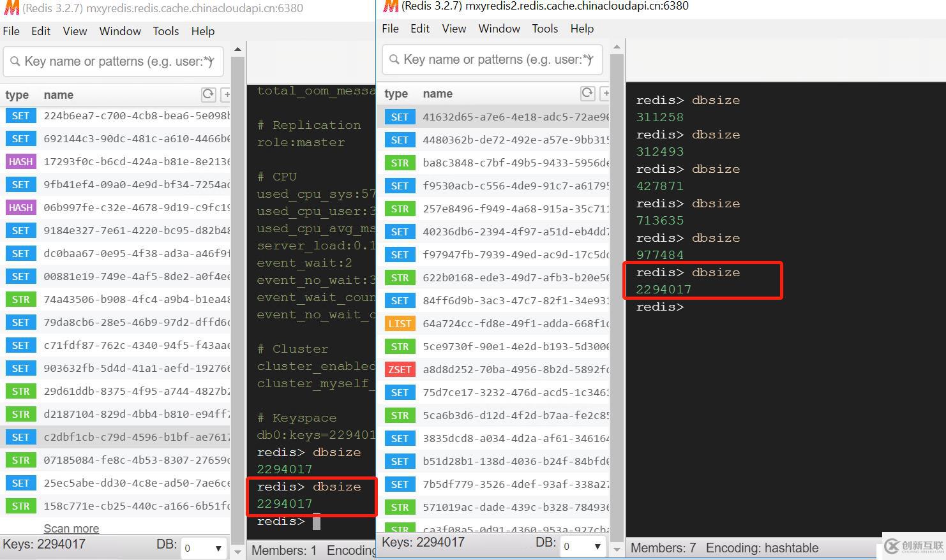The height and width of the screenshot is (560, 946).
Task: Open File menu in right mxyredis2 window
Action: 391,28
